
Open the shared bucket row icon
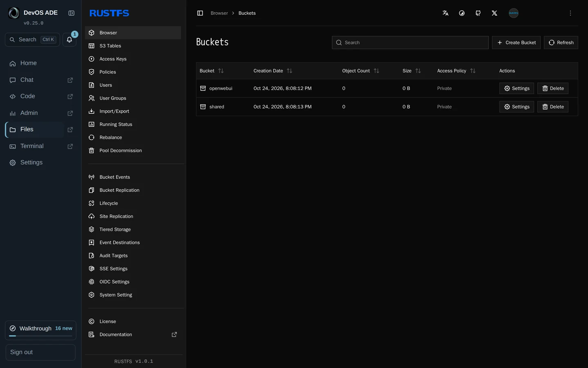(203, 107)
